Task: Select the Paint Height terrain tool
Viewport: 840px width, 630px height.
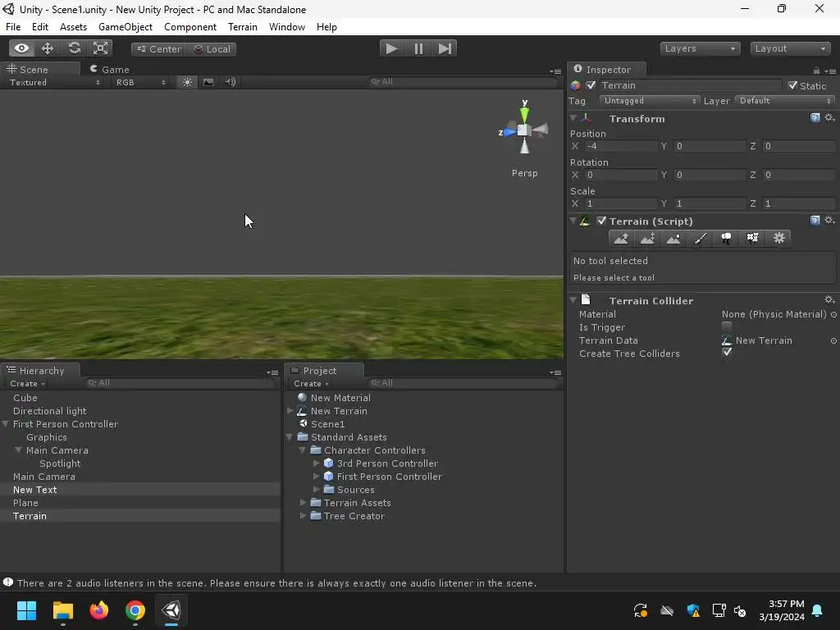Action: [x=648, y=239]
